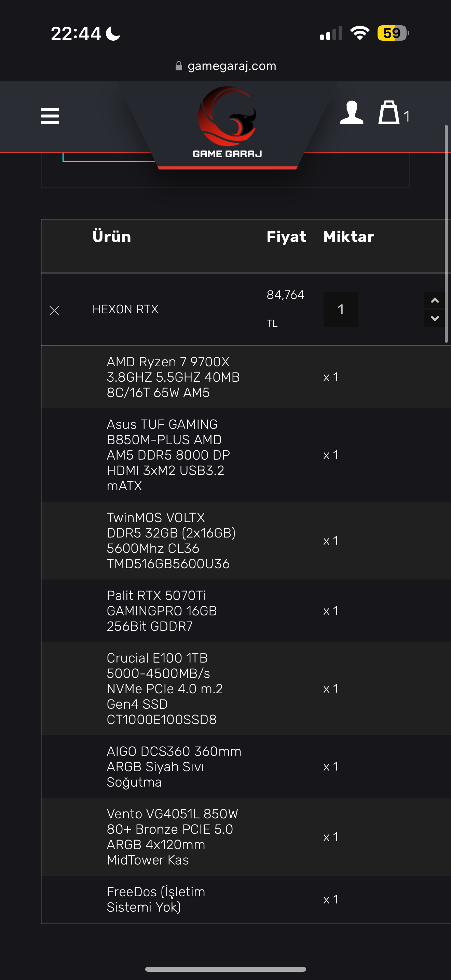
Task: Select the quantity input field showing 1
Action: (x=341, y=309)
